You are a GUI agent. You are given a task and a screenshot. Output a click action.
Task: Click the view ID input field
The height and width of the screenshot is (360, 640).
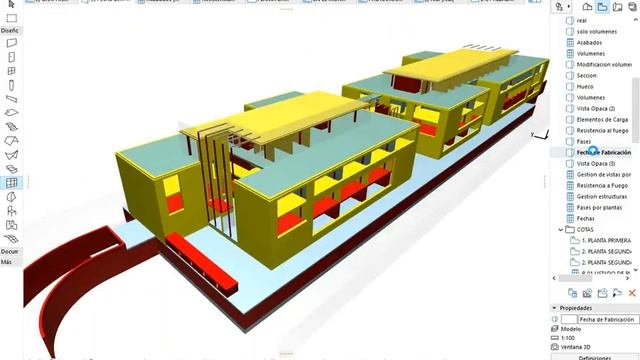click(569, 319)
